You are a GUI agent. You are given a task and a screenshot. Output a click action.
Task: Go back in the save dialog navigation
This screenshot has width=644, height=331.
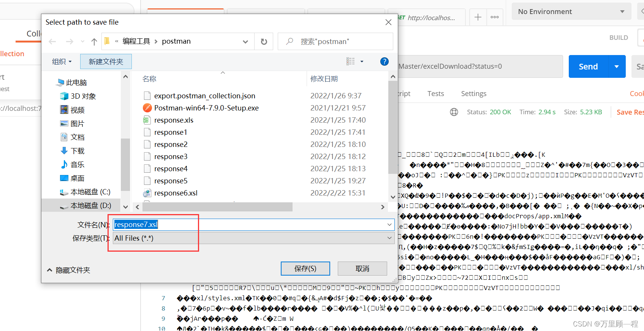pyautogui.click(x=52, y=41)
